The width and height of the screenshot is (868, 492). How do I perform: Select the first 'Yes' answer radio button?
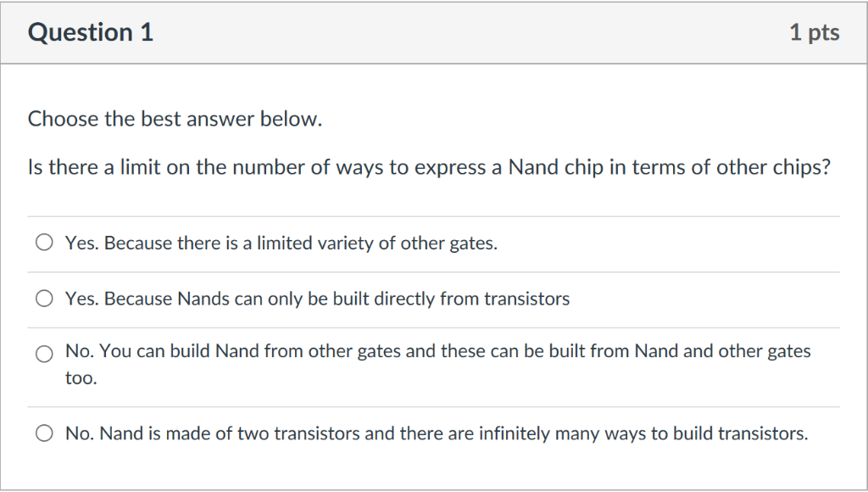[x=43, y=242]
